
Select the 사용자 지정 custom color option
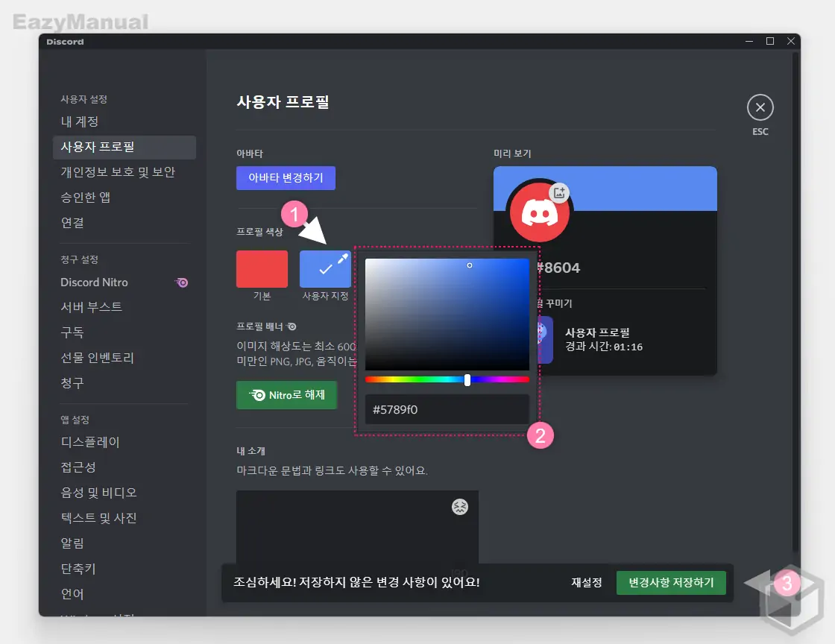325,269
